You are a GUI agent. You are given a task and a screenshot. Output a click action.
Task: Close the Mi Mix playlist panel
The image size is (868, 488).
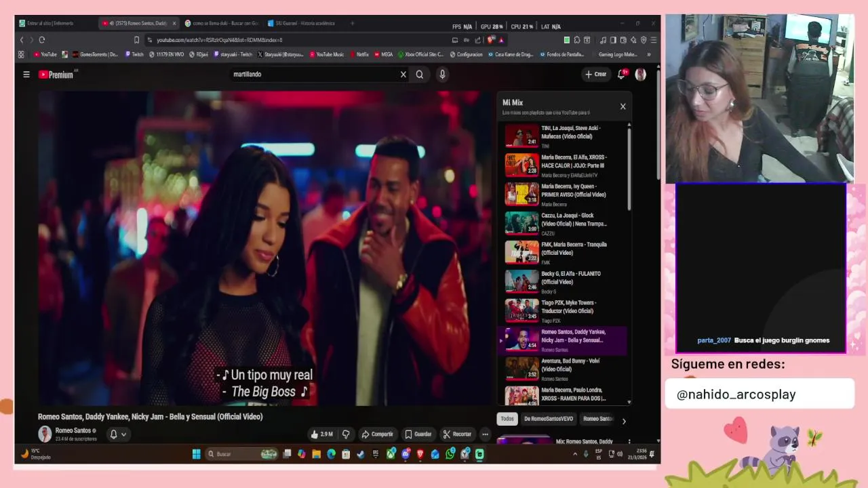point(623,106)
